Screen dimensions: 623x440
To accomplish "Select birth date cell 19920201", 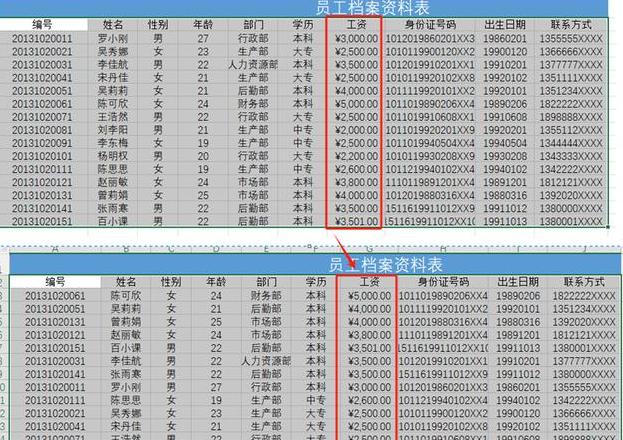I will tap(505, 130).
